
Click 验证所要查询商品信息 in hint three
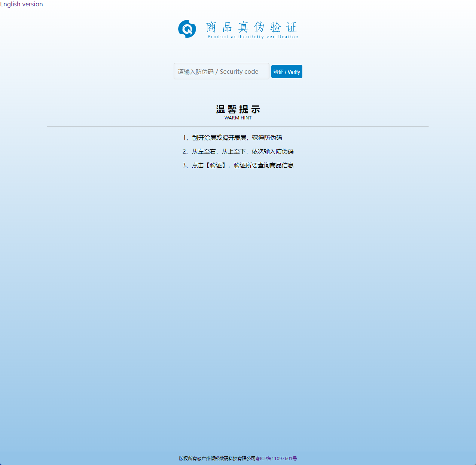coord(264,165)
